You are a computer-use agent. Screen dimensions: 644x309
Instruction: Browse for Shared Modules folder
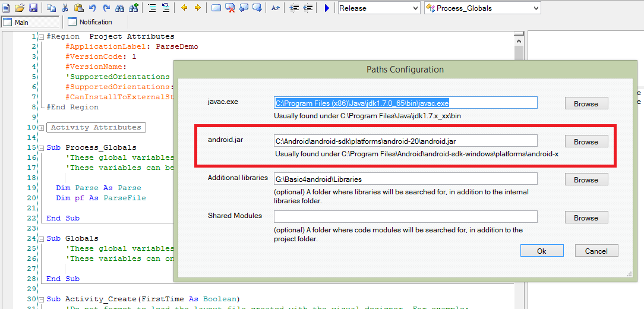coord(586,217)
